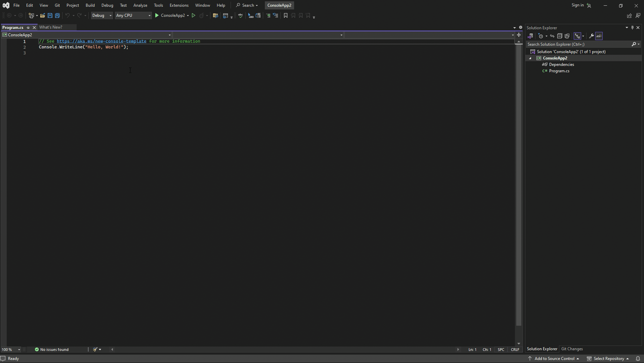Click the Show All Files icon
This screenshot has height=363, width=644.
coord(567,36)
